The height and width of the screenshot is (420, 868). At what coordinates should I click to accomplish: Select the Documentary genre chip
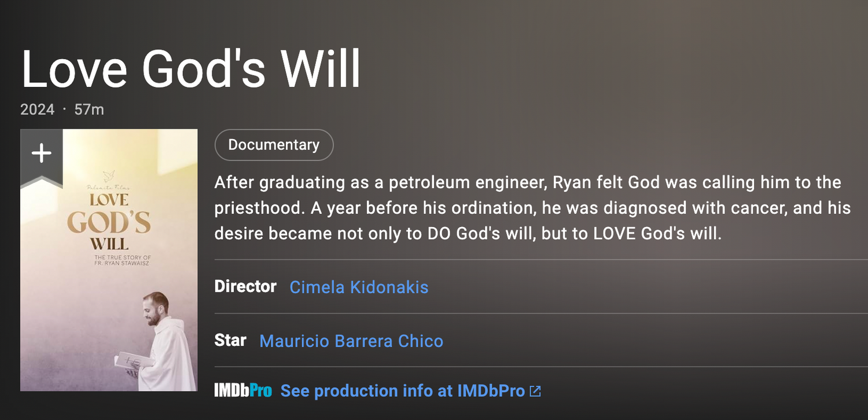(x=274, y=145)
